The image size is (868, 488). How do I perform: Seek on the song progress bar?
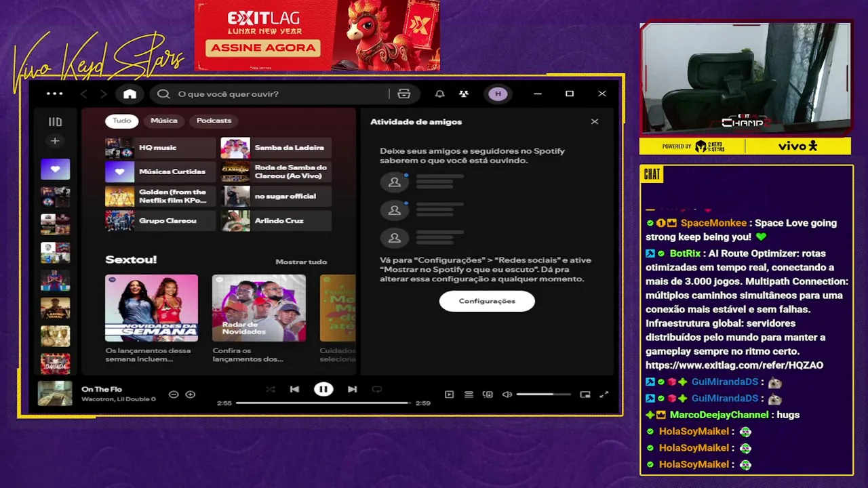pyautogui.click(x=323, y=403)
